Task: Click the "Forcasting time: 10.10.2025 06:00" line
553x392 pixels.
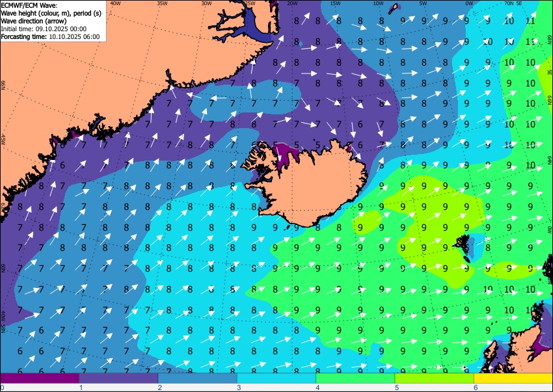Action: (x=50, y=36)
